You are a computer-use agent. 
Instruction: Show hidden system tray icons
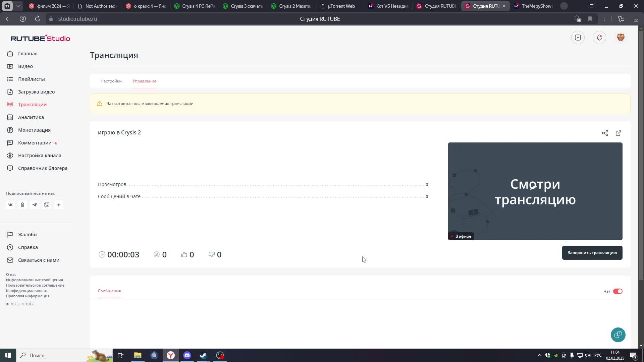click(539, 355)
